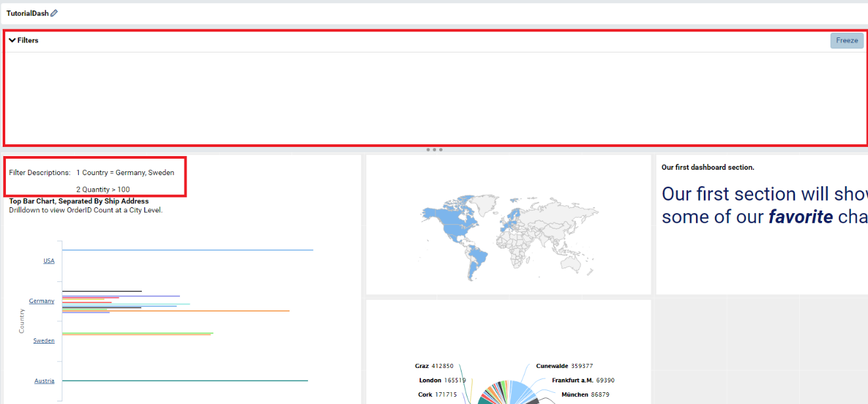Open the Sweden country link
The width and height of the screenshot is (868, 404).
tap(44, 341)
